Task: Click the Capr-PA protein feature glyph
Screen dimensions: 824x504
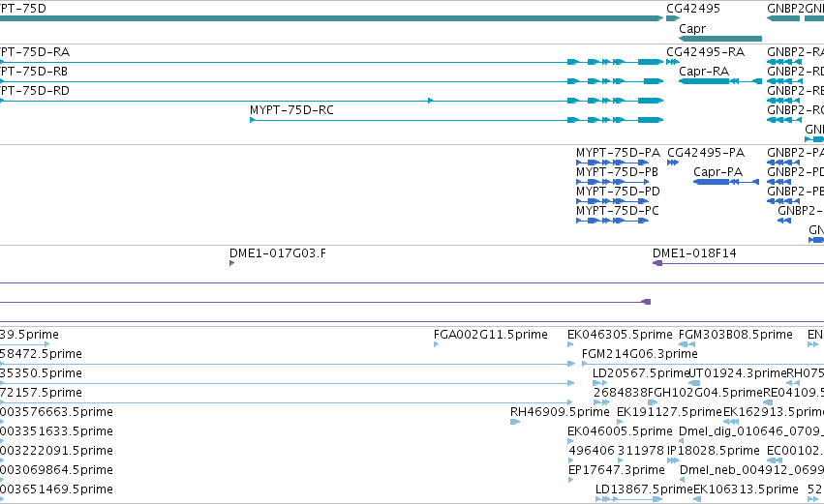Action: tap(726, 182)
